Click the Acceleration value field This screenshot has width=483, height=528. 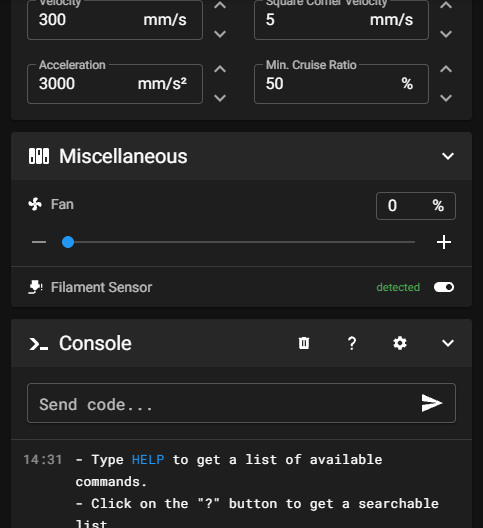click(x=115, y=84)
